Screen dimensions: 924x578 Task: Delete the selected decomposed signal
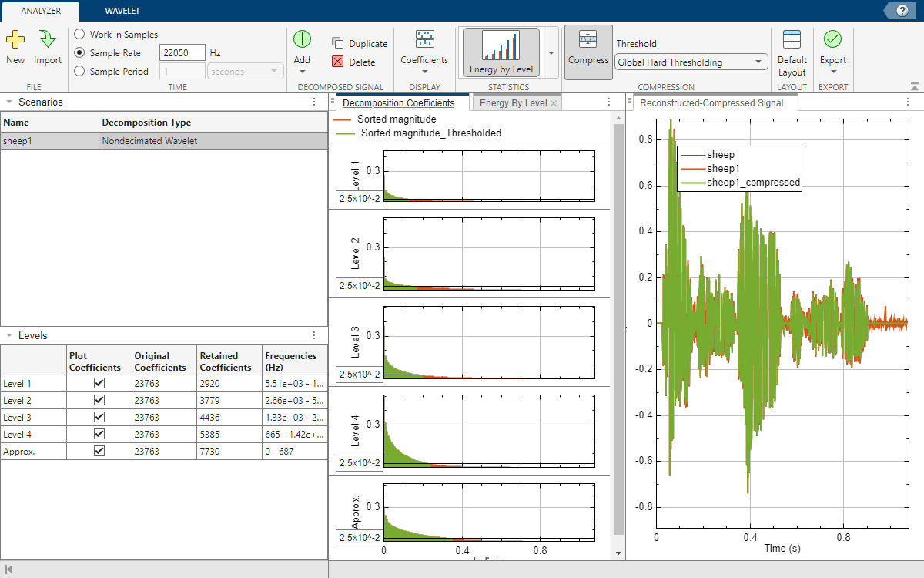coord(353,62)
